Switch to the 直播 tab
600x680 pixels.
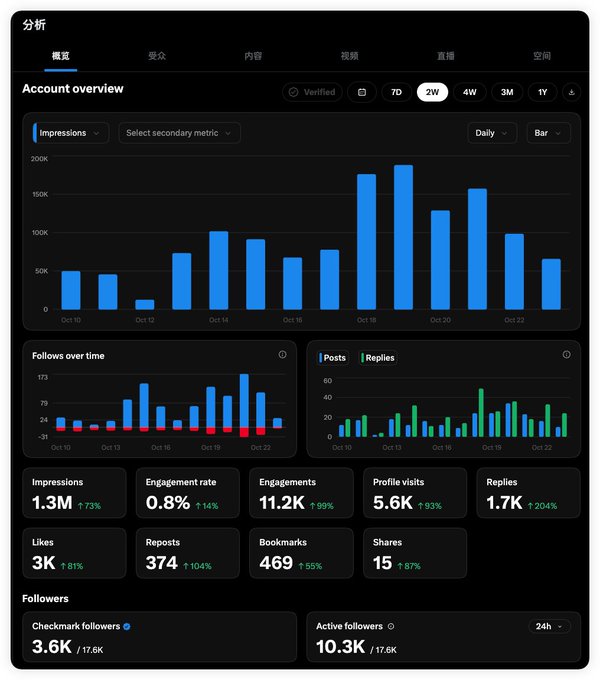coord(446,56)
